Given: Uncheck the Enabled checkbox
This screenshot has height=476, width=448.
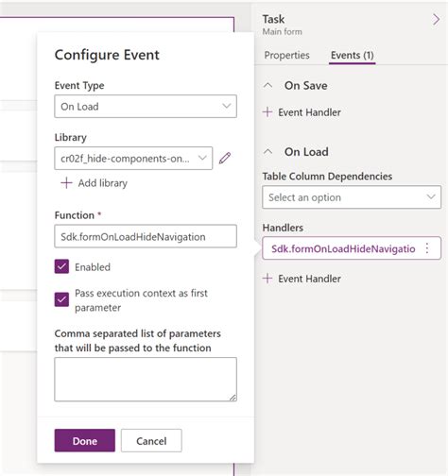Looking at the screenshot, I should [x=61, y=266].
